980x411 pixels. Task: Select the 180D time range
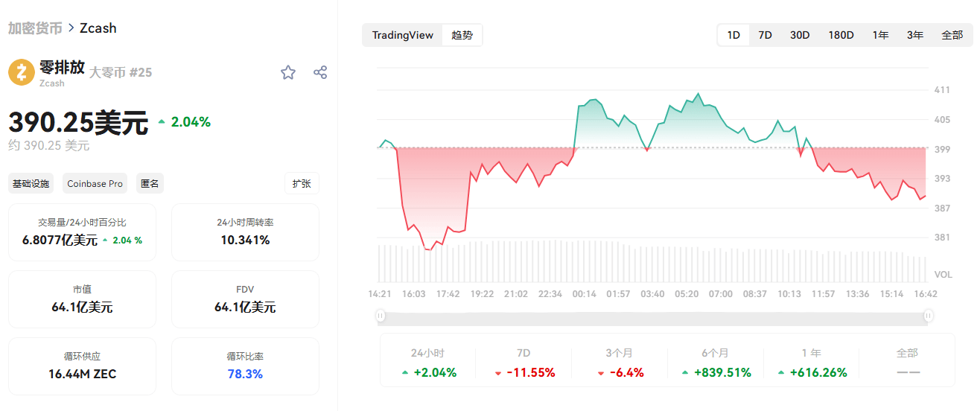tap(841, 35)
